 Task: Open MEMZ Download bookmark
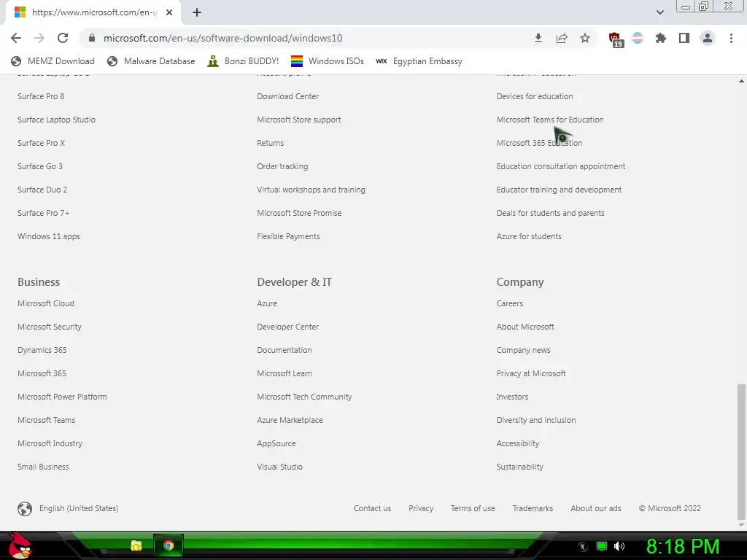53,61
